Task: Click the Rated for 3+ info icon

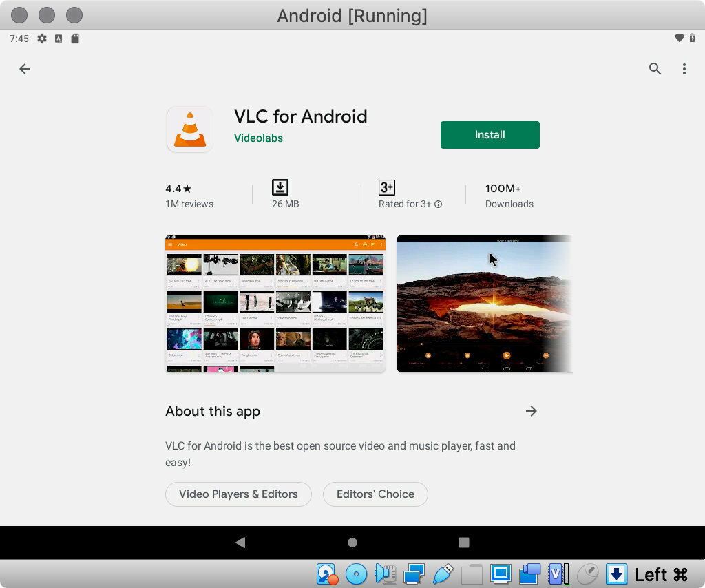Action: click(439, 204)
